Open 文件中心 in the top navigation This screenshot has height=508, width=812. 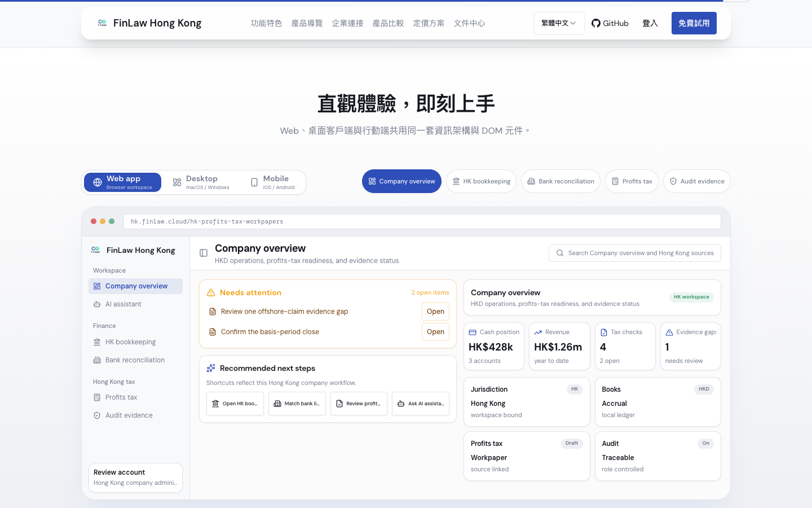[469, 23]
